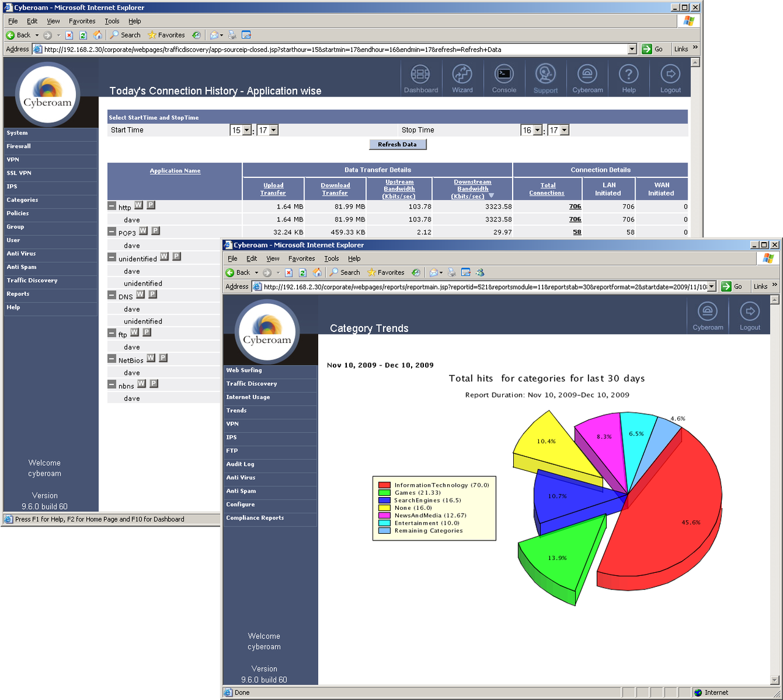Click magenta NewsAndMedia legend swatch
This screenshot has height=700, width=783.
click(384, 515)
